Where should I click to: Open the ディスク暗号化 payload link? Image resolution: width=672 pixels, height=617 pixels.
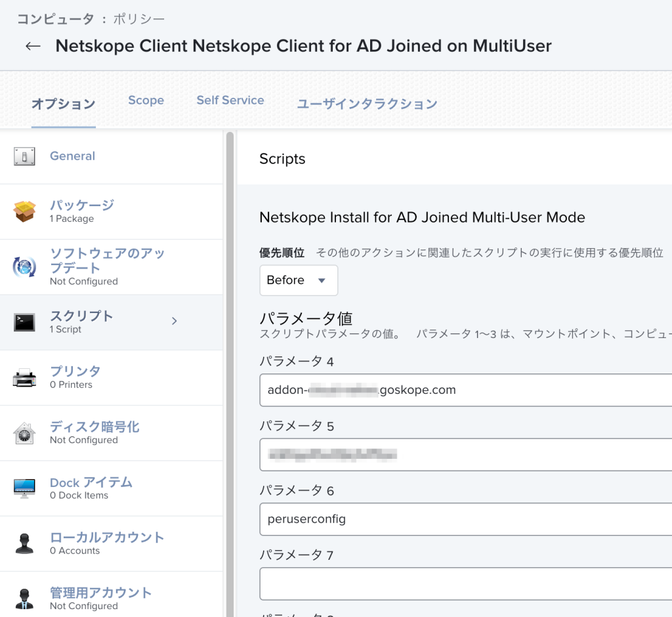(94, 427)
